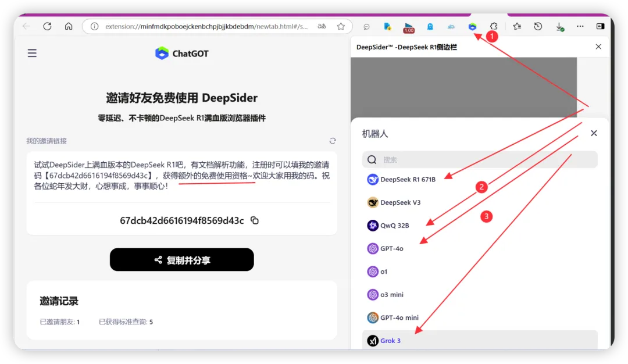
Task: Open the site information icon in address bar
Action: [95, 26]
